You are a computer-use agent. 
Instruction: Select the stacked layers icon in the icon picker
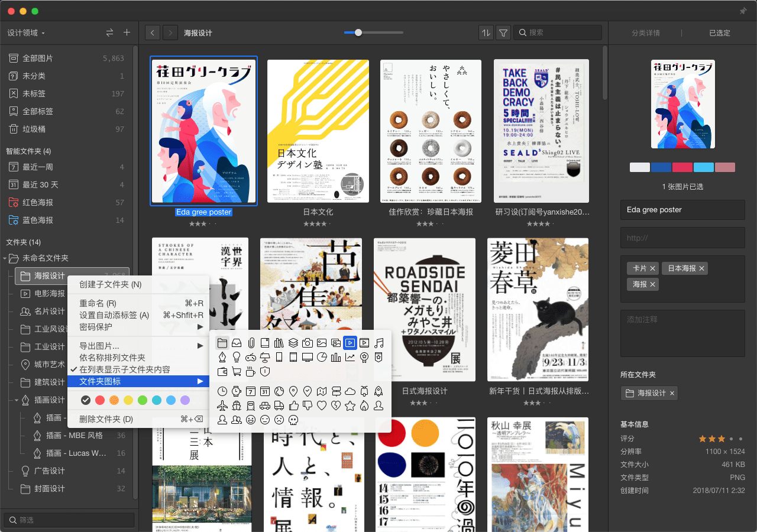293,343
